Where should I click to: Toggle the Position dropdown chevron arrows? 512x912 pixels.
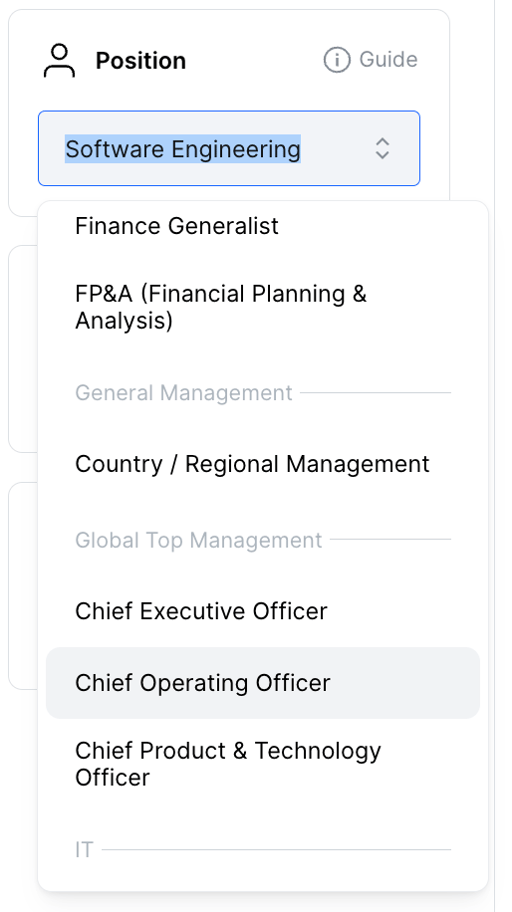[382, 148]
